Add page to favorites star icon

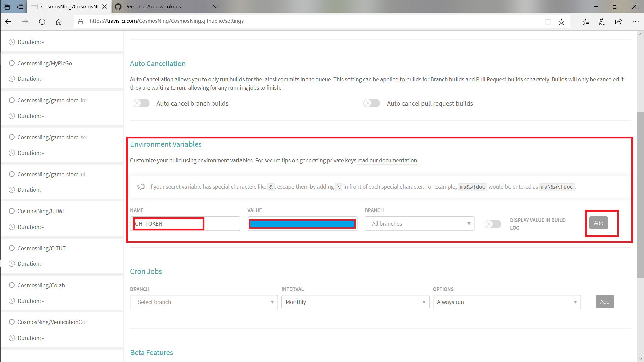[561, 22]
